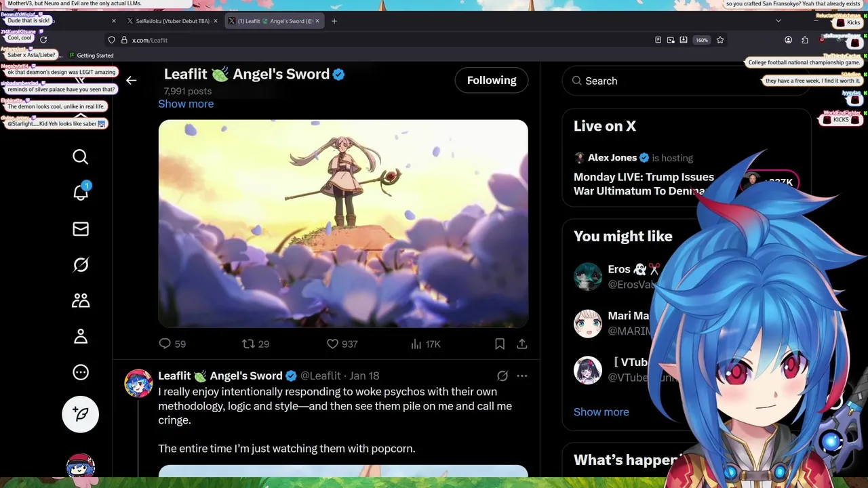The height and width of the screenshot is (488, 868).
Task: Reload the page in browser
Action: tap(43, 40)
